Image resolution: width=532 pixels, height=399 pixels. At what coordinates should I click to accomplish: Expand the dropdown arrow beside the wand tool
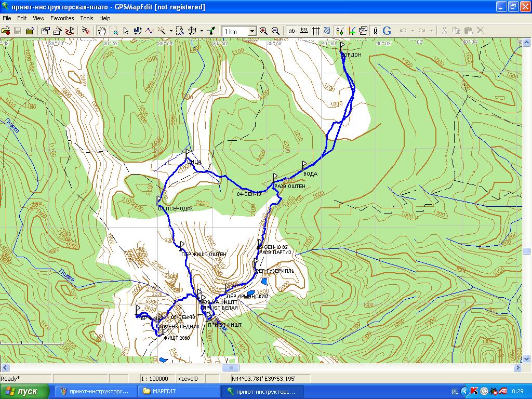(171, 31)
